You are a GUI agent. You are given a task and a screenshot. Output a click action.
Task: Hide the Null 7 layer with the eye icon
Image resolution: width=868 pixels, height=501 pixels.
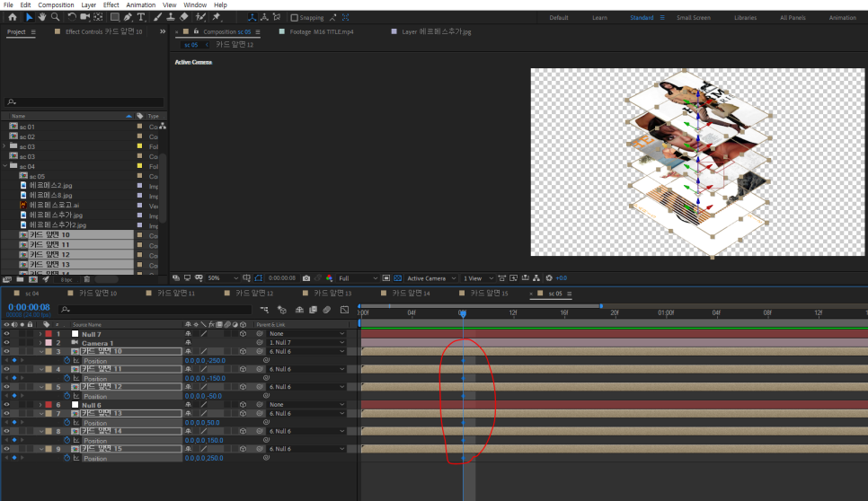[6, 334]
